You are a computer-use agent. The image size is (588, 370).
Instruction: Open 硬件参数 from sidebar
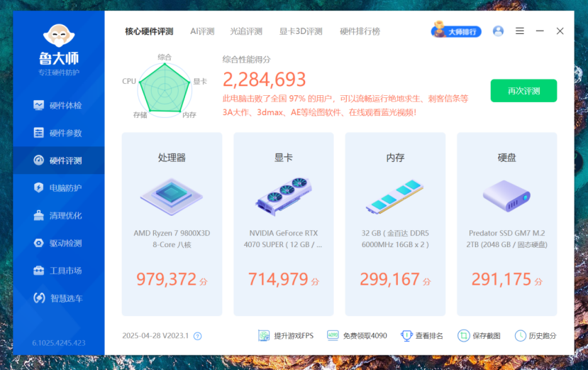coord(58,133)
